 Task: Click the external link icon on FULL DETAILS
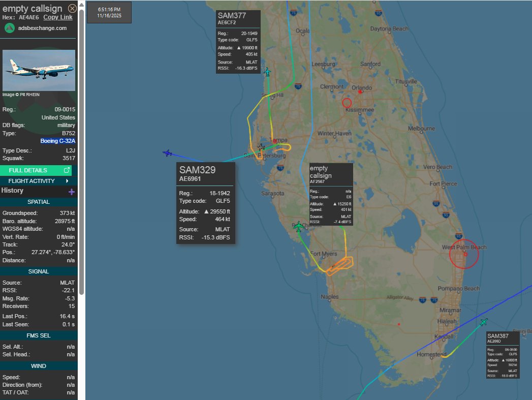point(67,170)
